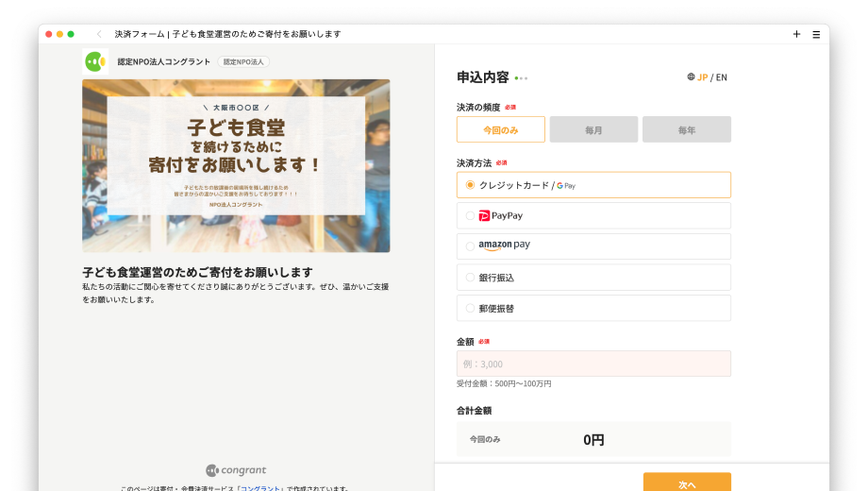Click the 申込内容 heading
868x491 pixels.
click(x=483, y=77)
